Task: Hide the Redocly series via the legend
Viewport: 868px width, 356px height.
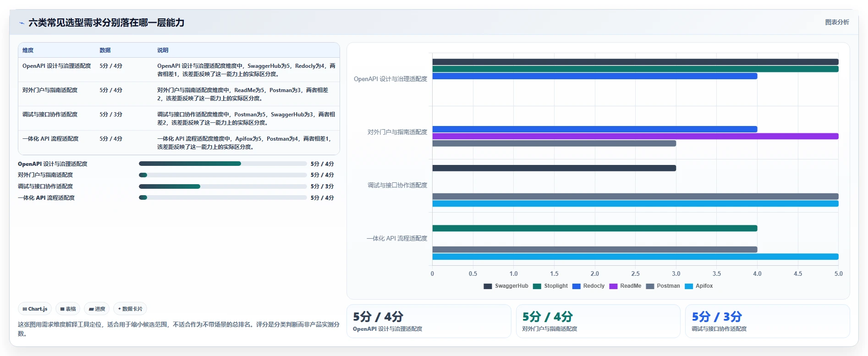Action: click(x=588, y=286)
